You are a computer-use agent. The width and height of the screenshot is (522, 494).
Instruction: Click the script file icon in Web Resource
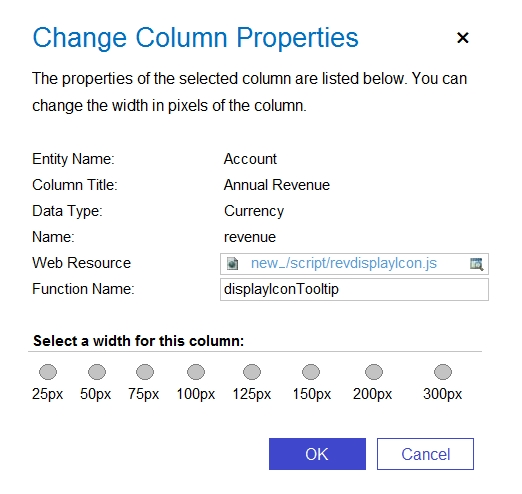point(232,264)
